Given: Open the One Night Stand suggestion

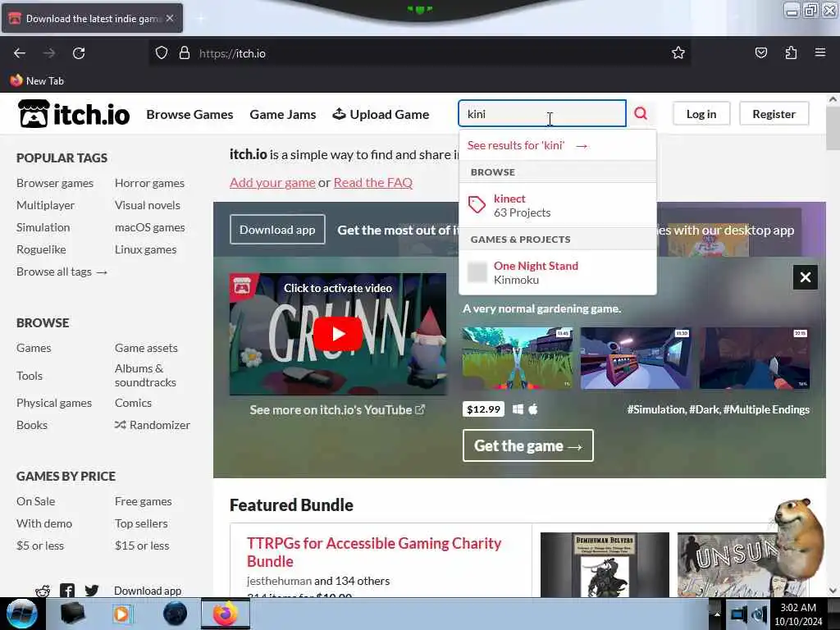Looking at the screenshot, I should [558, 272].
